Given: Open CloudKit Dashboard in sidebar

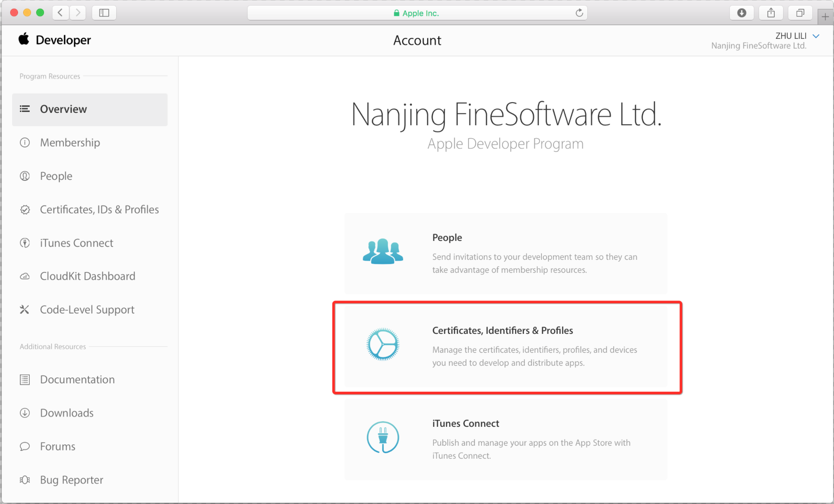Looking at the screenshot, I should pyautogui.click(x=87, y=277).
